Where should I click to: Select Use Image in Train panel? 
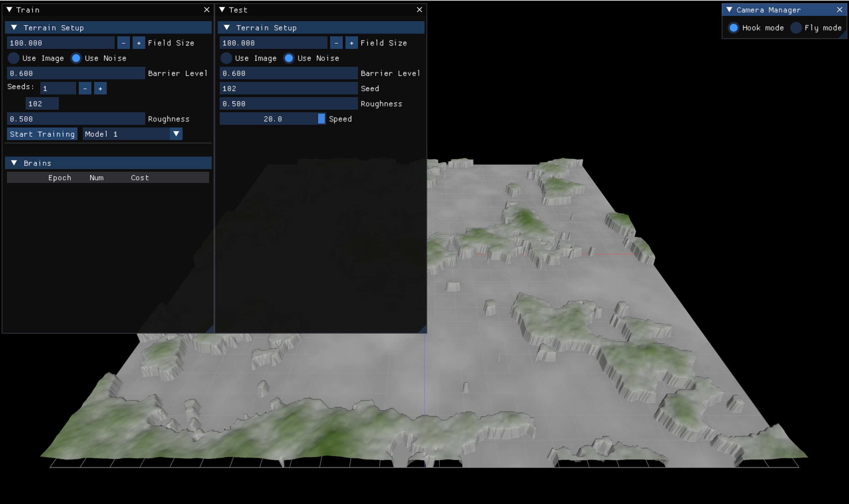point(14,58)
